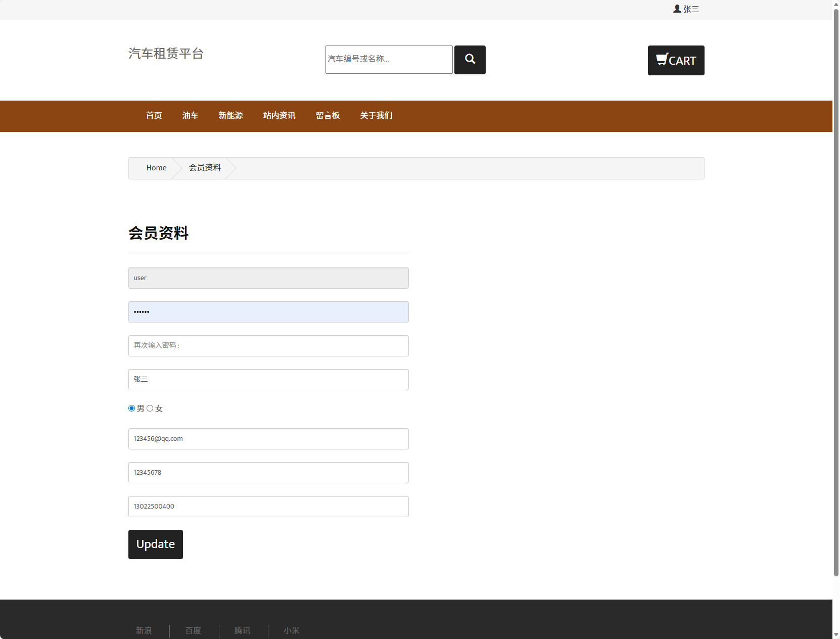Open the 新能源 navigation menu
Image resolution: width=840 pixels, height=639 pixels.
pos(230,116)
